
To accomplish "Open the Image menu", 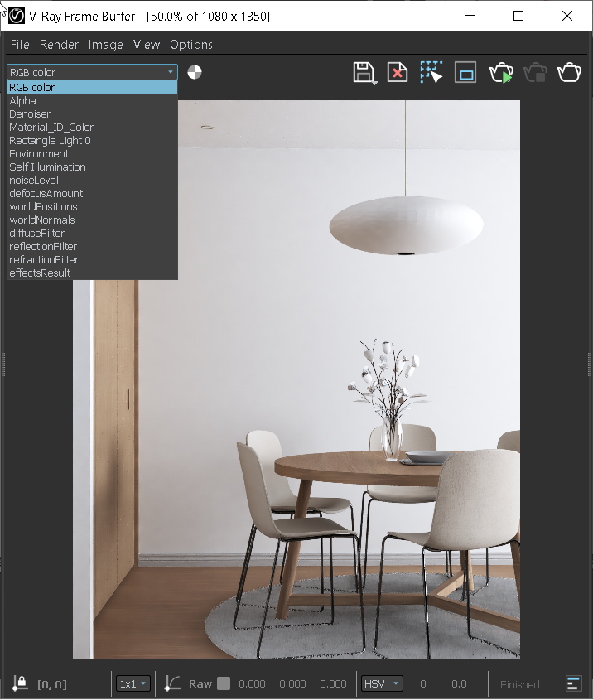I will pos(105,45).
